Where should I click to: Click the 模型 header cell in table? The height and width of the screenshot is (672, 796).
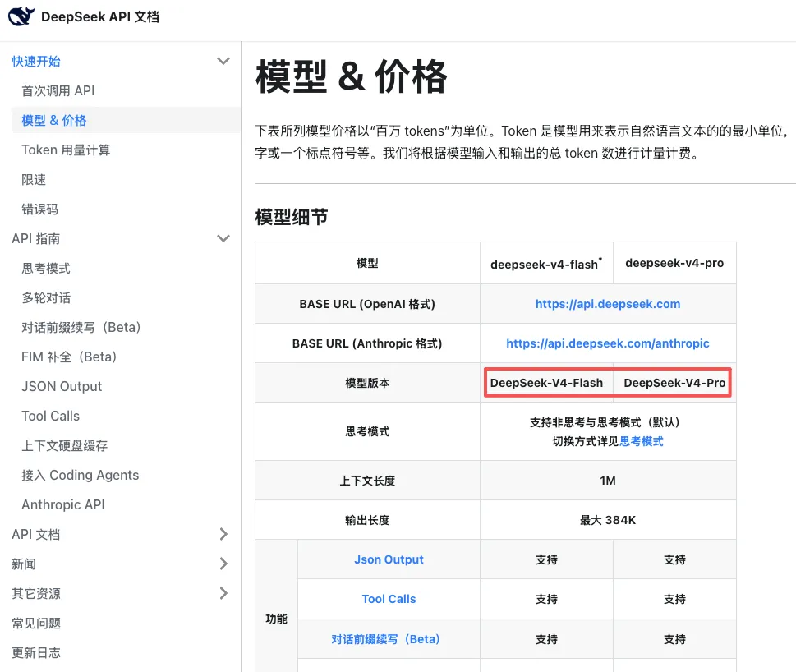click(367, 263)
